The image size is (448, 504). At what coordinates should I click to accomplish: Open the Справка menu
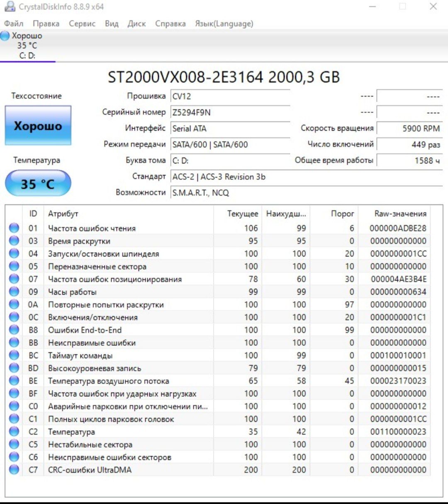(x=170, y=24)
